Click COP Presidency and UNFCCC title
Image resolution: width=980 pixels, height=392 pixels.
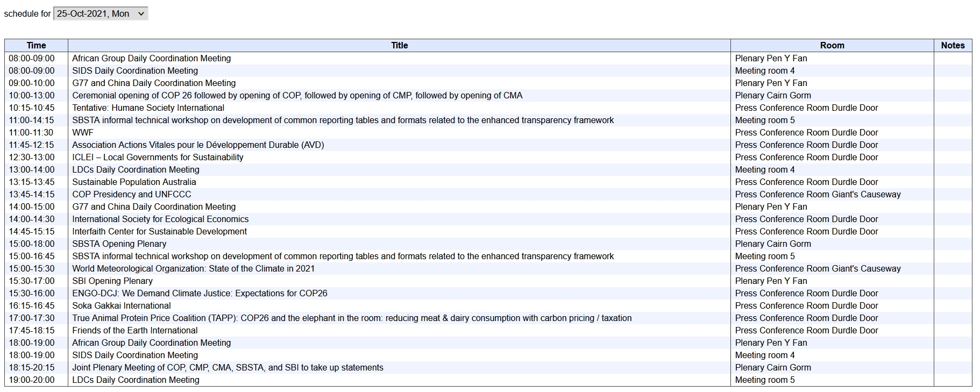[x=132, y=194]
